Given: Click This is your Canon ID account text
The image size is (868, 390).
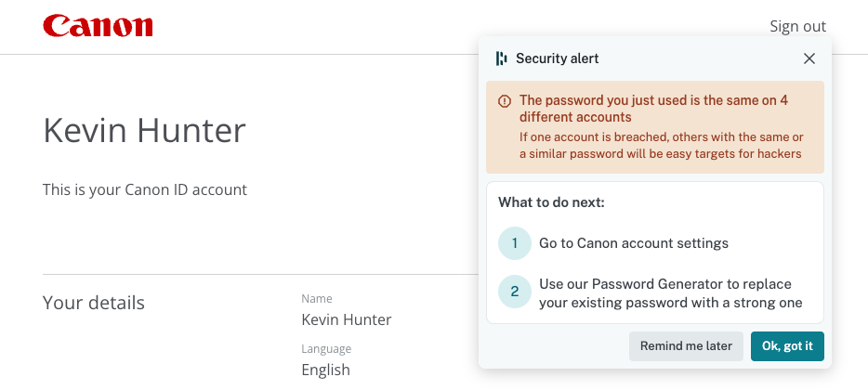Looking at the screenshot, I should tap(145, 189).
